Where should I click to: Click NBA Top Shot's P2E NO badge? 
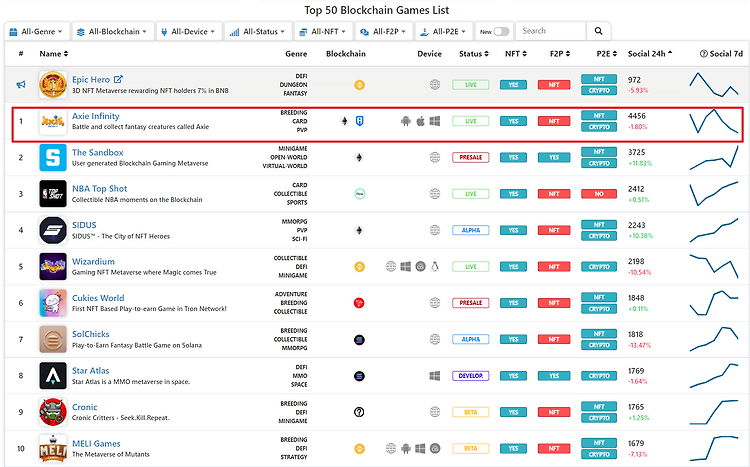pos(599,194)
